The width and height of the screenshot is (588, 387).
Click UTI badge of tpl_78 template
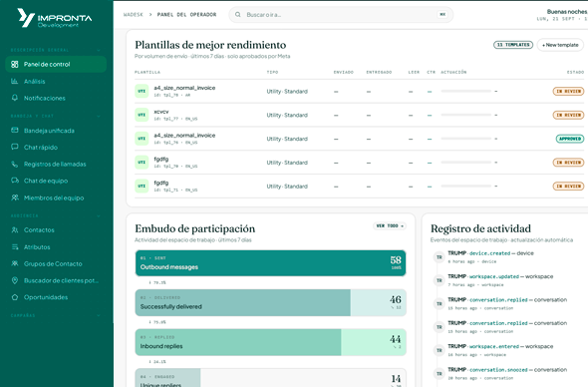tap(142, 91)
